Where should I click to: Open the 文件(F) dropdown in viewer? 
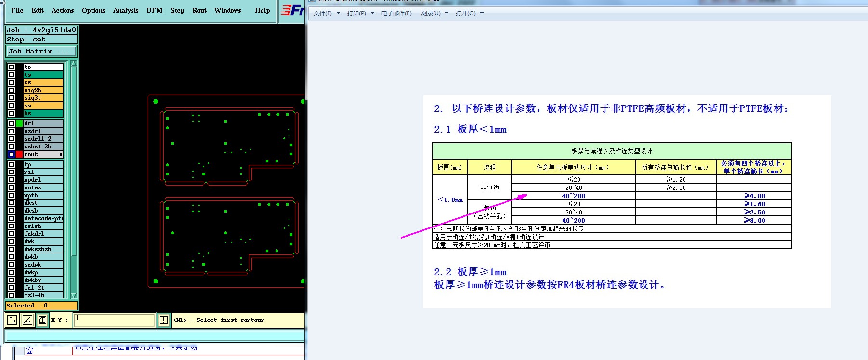tap(327, 13)
